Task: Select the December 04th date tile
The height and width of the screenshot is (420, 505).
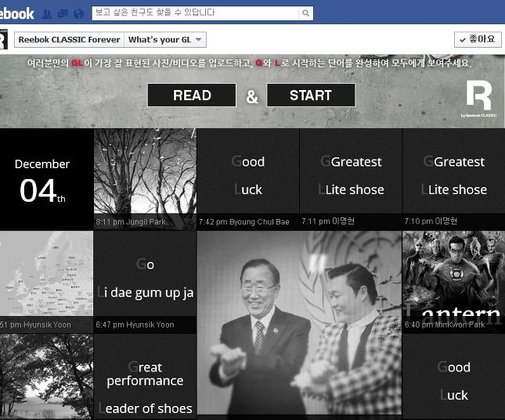Action: (46, 180)
